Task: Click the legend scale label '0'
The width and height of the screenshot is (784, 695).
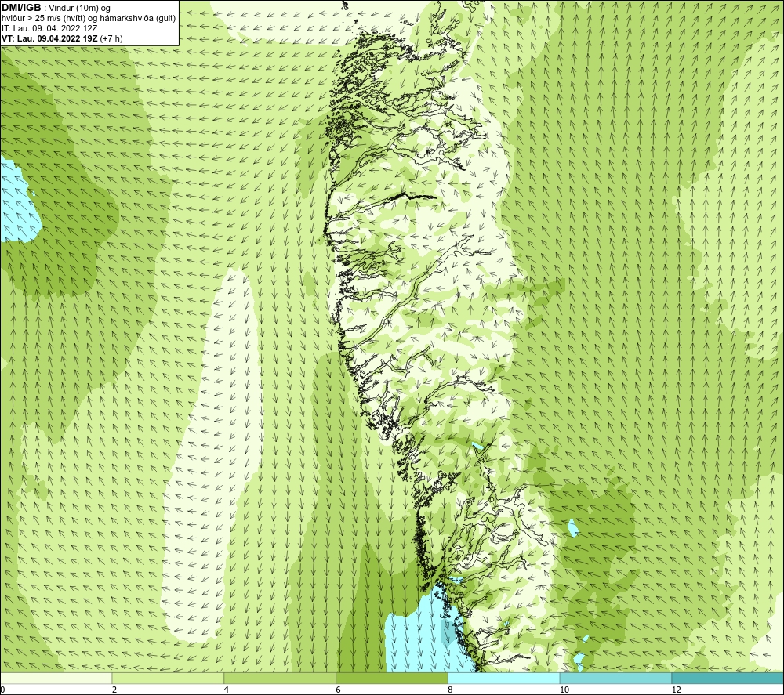Action: [2, 690]
